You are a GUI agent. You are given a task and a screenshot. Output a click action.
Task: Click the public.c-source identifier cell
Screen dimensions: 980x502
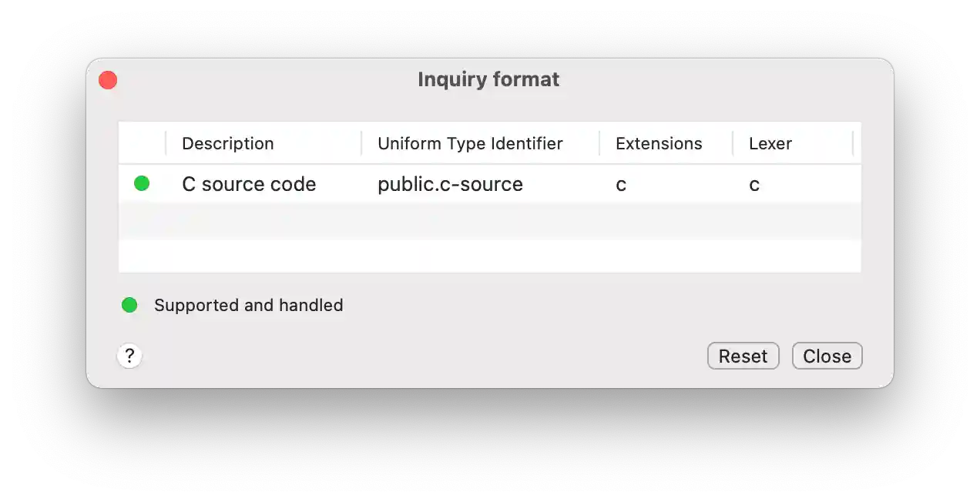[450, 184]
